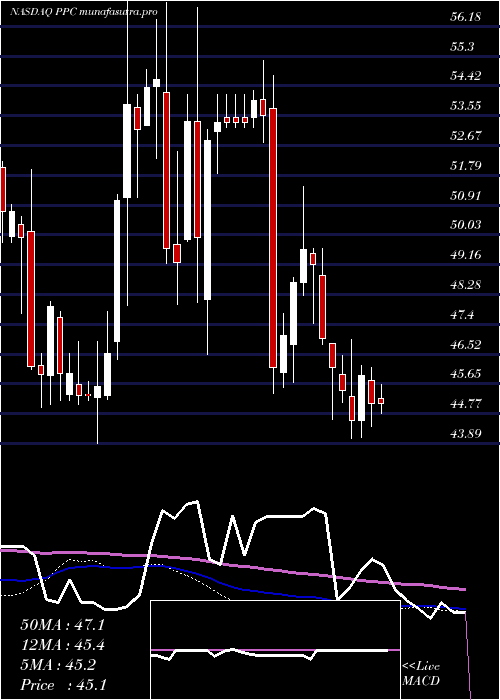
Task: Click the 43.89 price axis label
Action: coord(466,433)
